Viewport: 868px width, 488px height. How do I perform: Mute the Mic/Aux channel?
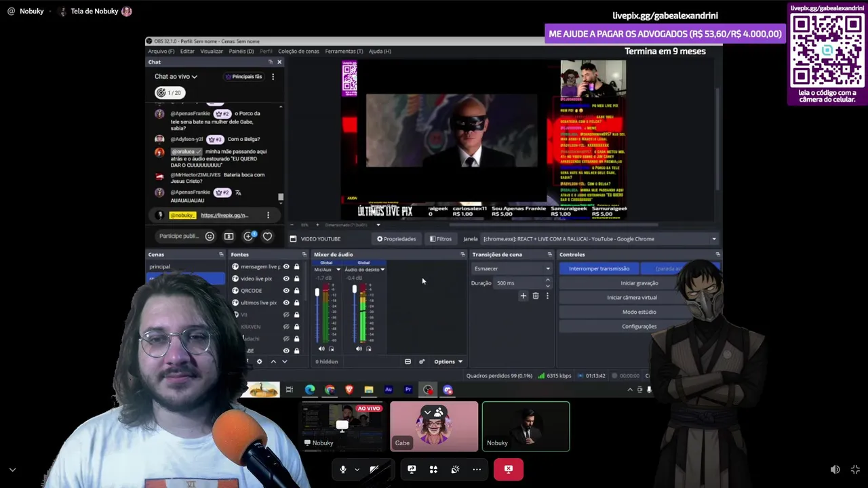coord(321,349)
